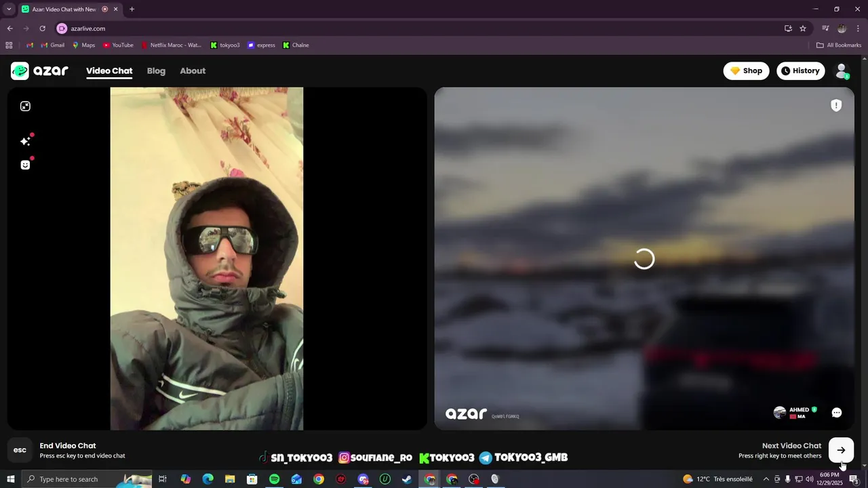The image size is (868, 488).
Task: Go back with the browser back arrow
Action: pos(9,28)
